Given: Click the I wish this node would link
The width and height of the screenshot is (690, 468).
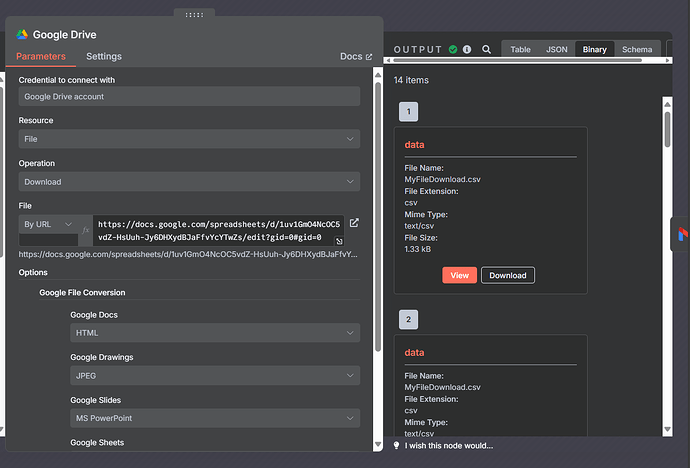Looking at the screenshot, I should (x=449, y=446).
